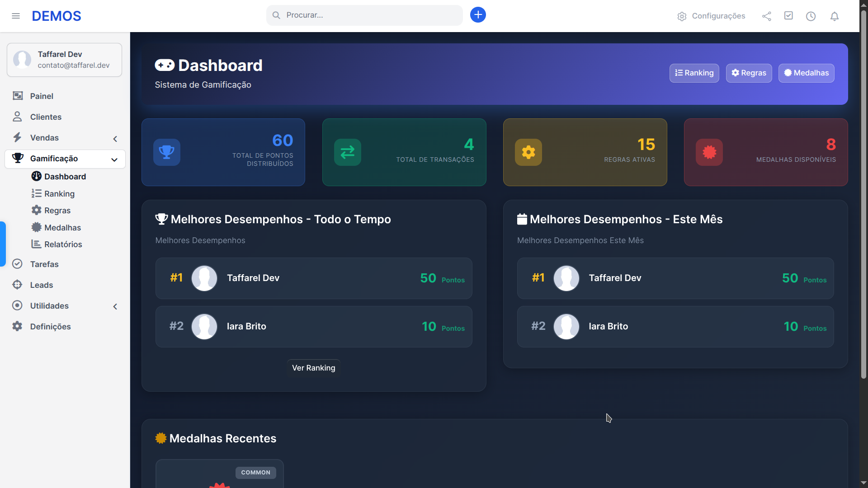The width and height of the screenshot is (868, 488).
Task: Select Definições in the sidebar
Action: (x=50, y=326)
